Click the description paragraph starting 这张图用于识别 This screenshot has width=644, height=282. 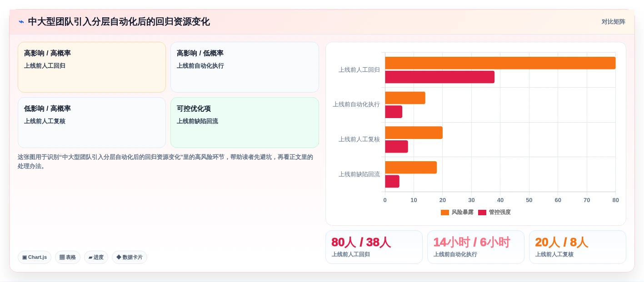pos(165,162)
